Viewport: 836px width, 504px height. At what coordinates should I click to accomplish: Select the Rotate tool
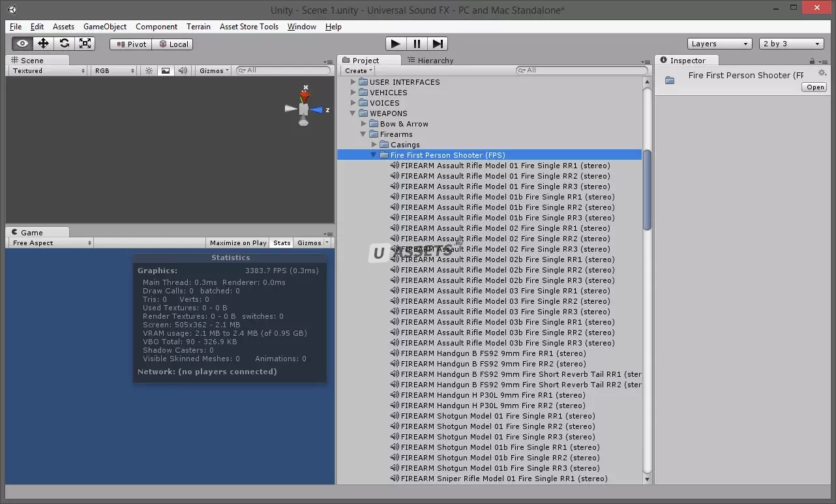64,44
